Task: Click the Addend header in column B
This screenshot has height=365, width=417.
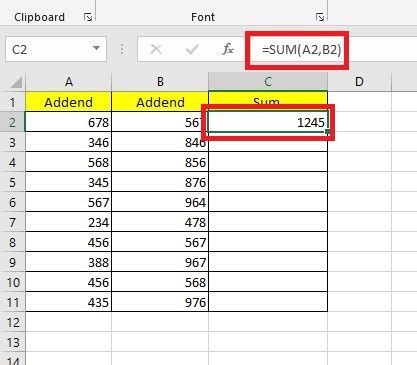Action: pyautogui.click(x=160, y=102)
